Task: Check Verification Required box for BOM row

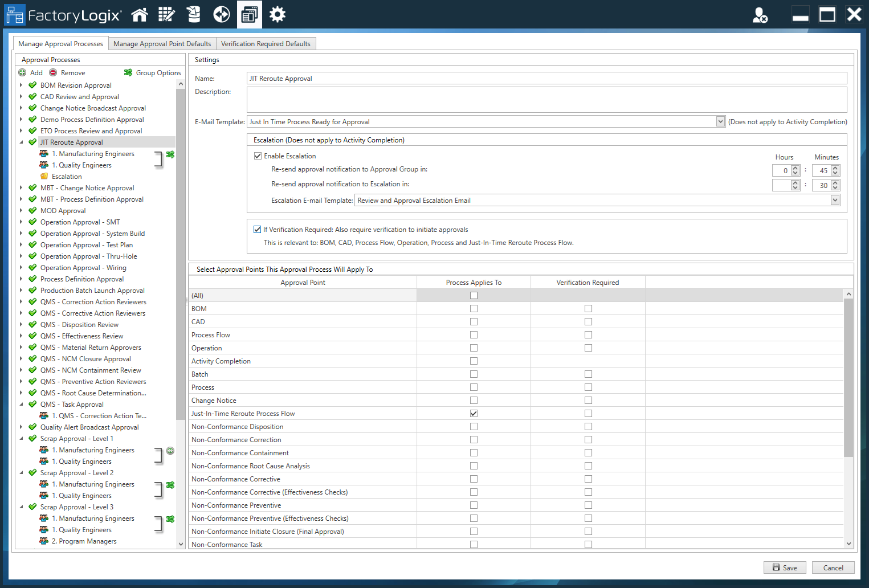Action: [588, 309]
